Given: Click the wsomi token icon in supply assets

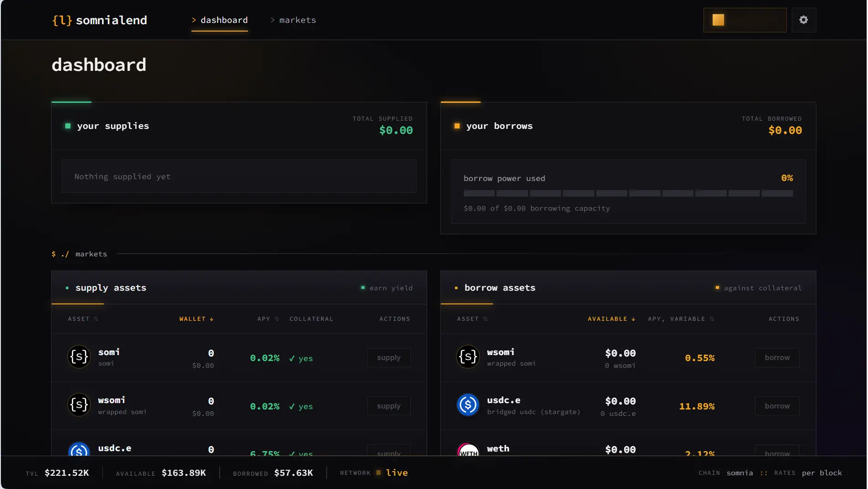Looking at the screenshot, I should click(x=79, y=404).
